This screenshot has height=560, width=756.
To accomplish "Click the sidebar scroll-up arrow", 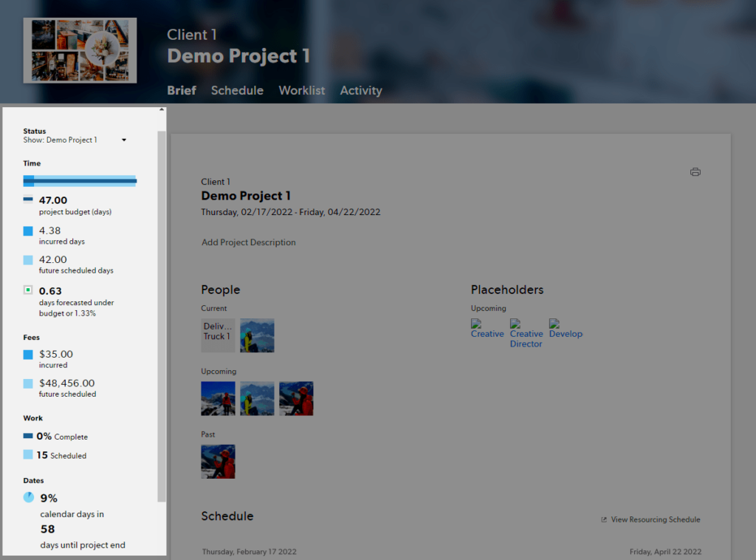I will (x=162, y=110).
